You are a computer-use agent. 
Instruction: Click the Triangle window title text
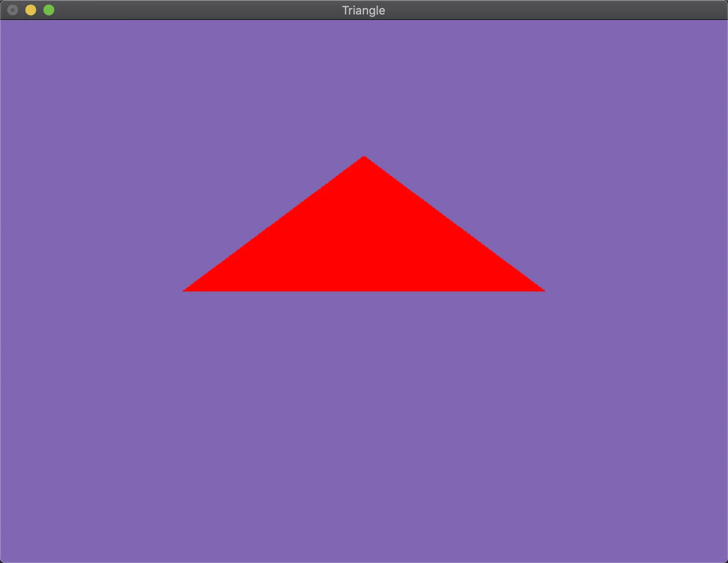[364, 10]
